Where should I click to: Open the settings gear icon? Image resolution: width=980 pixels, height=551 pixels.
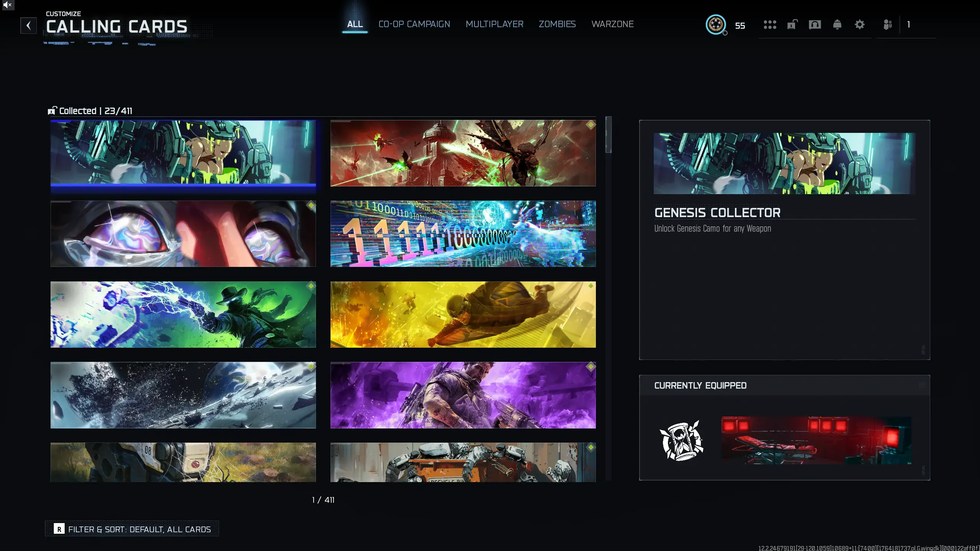tap(860, 25)
